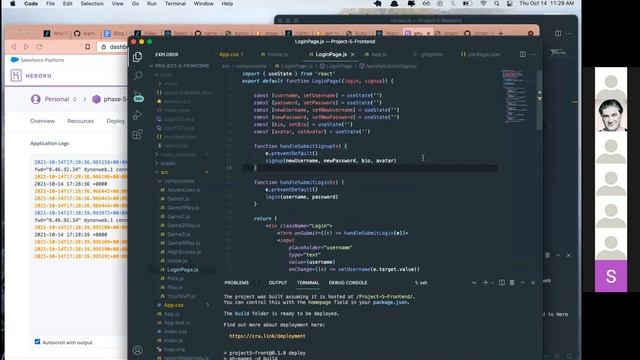The height and width of the screenshot is (360, 640).
Task: Click the browser reload button
Action: click(x=39, y=47)
